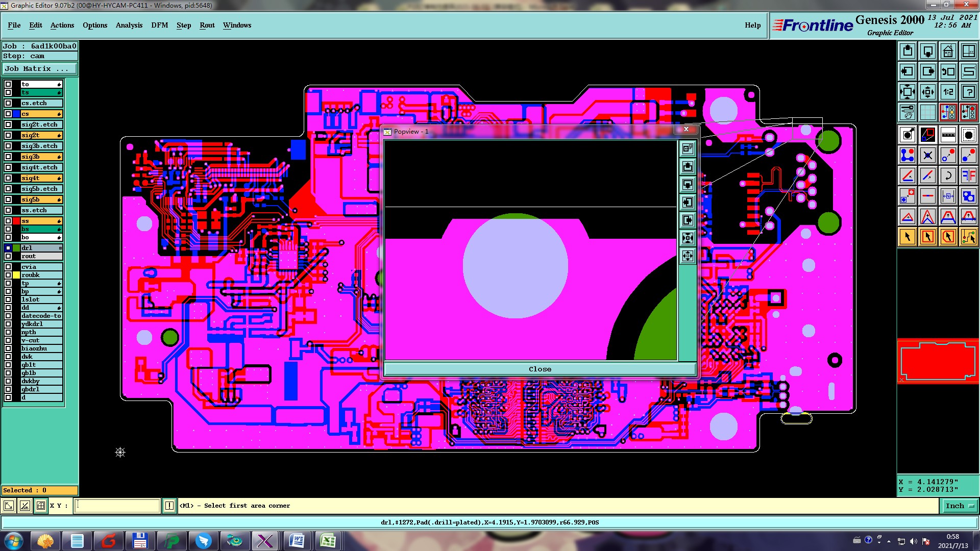Toggle the 'cs.etch' layer checkbox
The width and height of the screenshot is (980, 551).
8,103
